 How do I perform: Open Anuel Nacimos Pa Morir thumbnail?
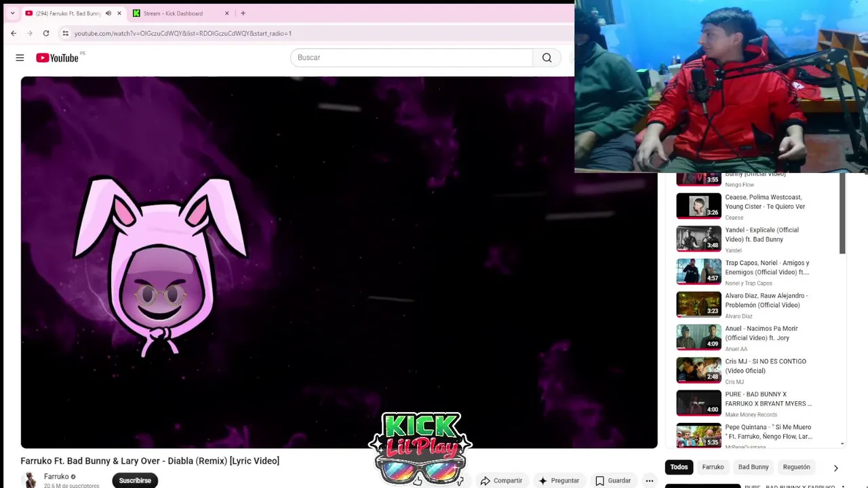698,338
